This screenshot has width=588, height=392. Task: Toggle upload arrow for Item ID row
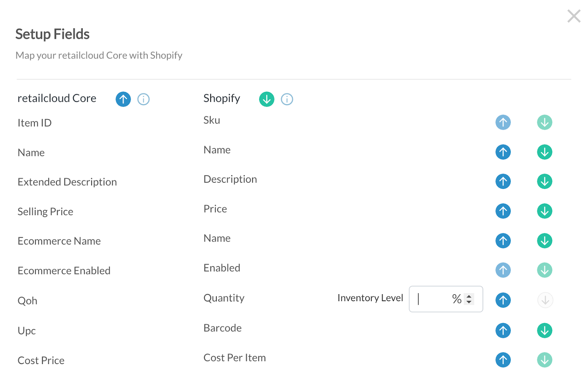pyautogui.click(x=503, y=122)
